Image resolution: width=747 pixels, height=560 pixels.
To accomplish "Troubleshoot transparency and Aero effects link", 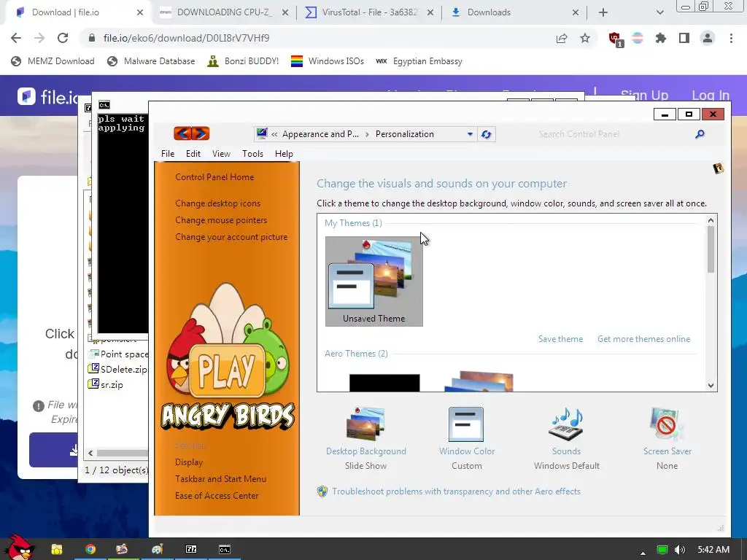I will (456, 491).
